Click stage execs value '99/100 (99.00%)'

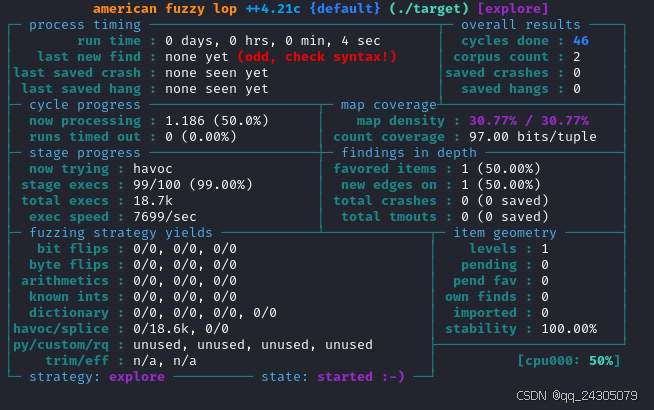tap(193, 185)
